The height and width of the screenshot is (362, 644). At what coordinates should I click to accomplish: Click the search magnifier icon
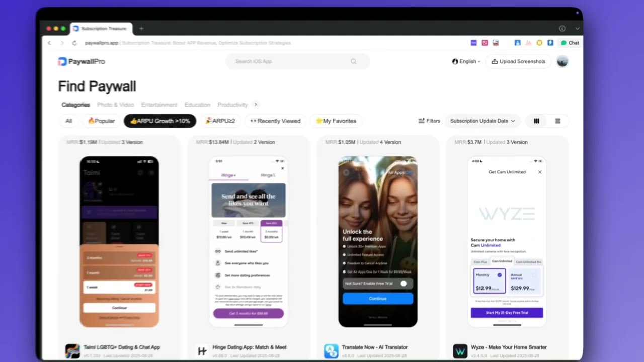coord(354,61)
